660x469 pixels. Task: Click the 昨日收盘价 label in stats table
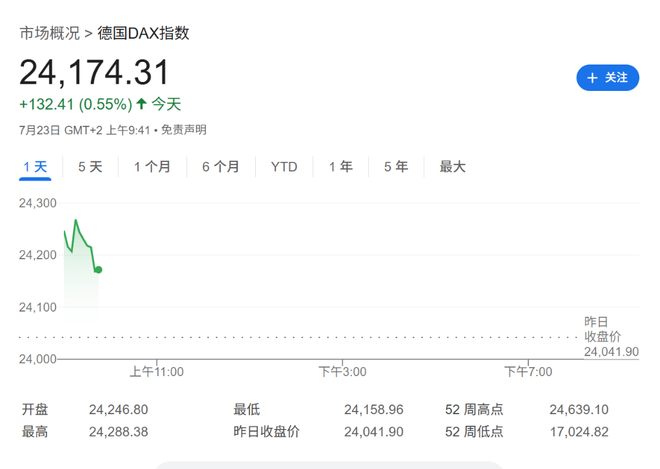coord(266,432)
